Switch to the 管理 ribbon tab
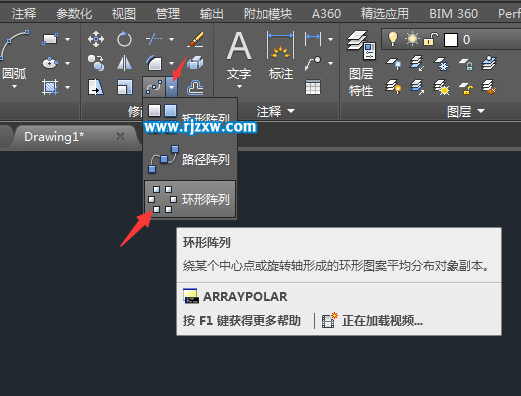Image resolution: width=521 pixels, height=396 pixels. 168,14
